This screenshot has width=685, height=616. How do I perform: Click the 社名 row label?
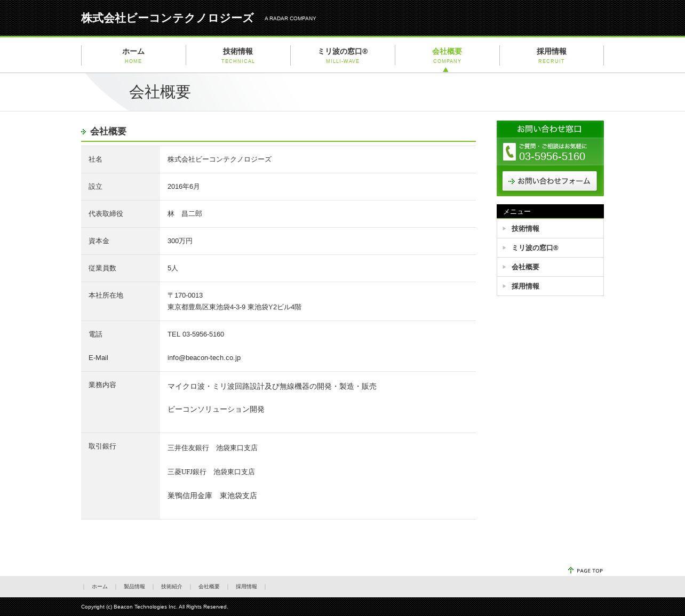(95, 159)
